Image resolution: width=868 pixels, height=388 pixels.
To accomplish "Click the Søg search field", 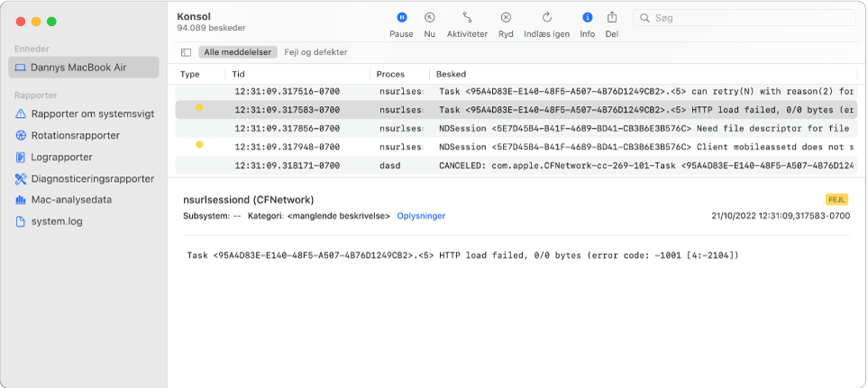I will tap(745, 18).
